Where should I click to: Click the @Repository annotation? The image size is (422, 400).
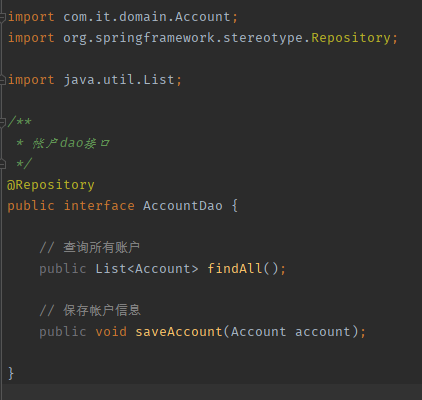point(51,185)
